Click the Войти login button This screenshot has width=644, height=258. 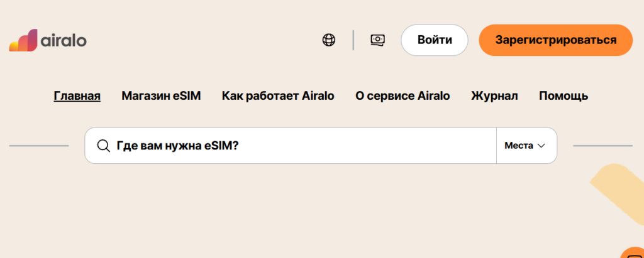[435, 40]
